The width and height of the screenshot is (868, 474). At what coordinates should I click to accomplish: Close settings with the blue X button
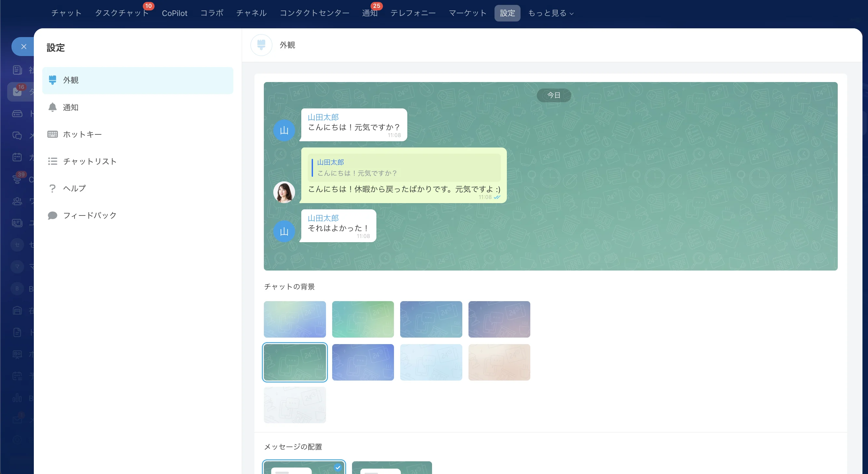click(x=23, y=47)
